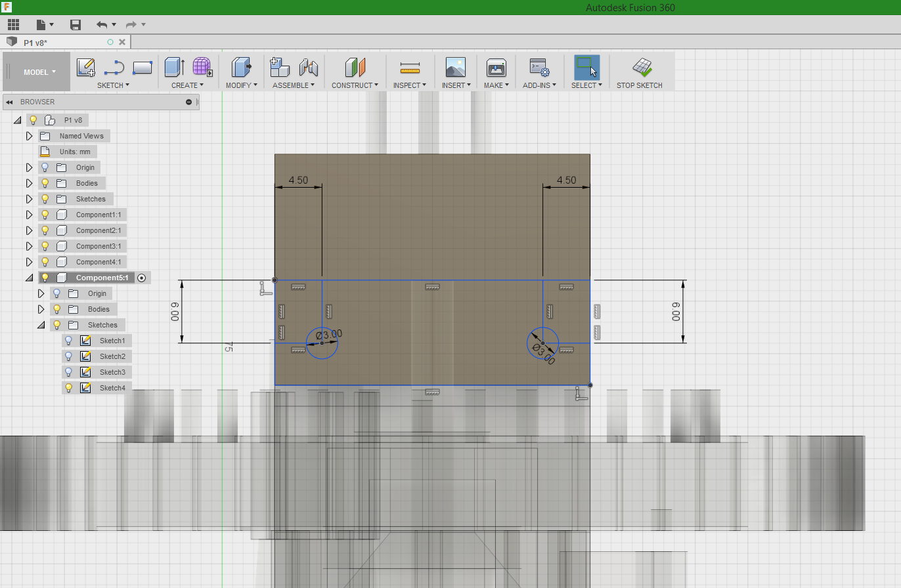Image resolution: width=901 pixels, height=588 pixels.
Task: Select the Make 3D print icon
Action: (496, 68)
